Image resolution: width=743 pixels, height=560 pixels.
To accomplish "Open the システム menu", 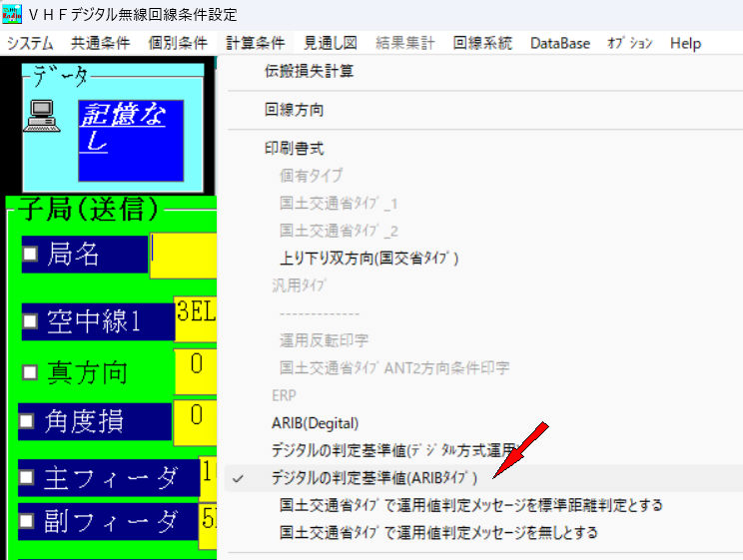I will (x=30, y=43).
